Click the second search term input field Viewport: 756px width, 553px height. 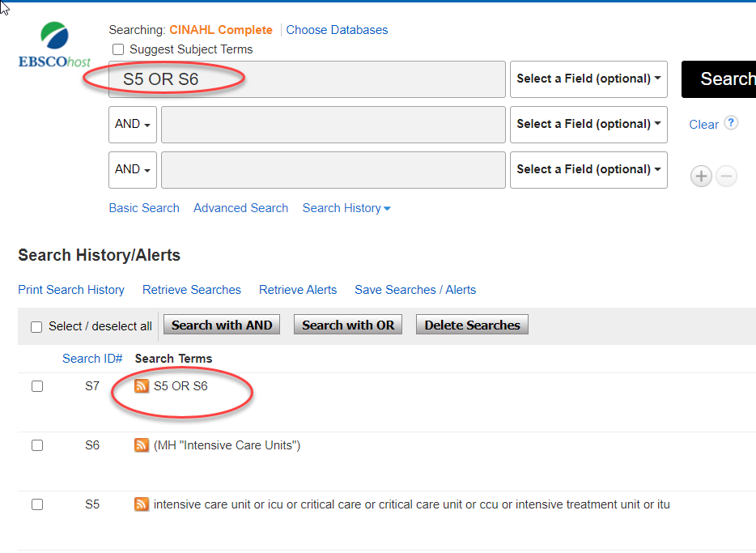tap(333, 125)
